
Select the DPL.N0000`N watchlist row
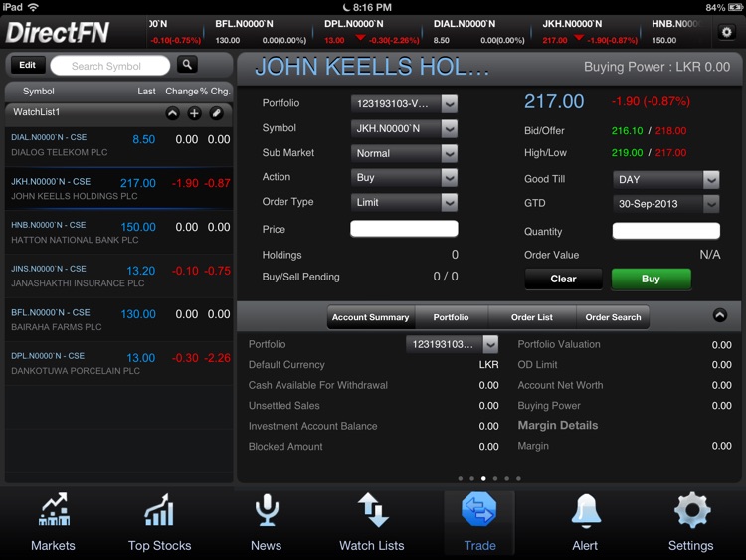pos(119,363)
